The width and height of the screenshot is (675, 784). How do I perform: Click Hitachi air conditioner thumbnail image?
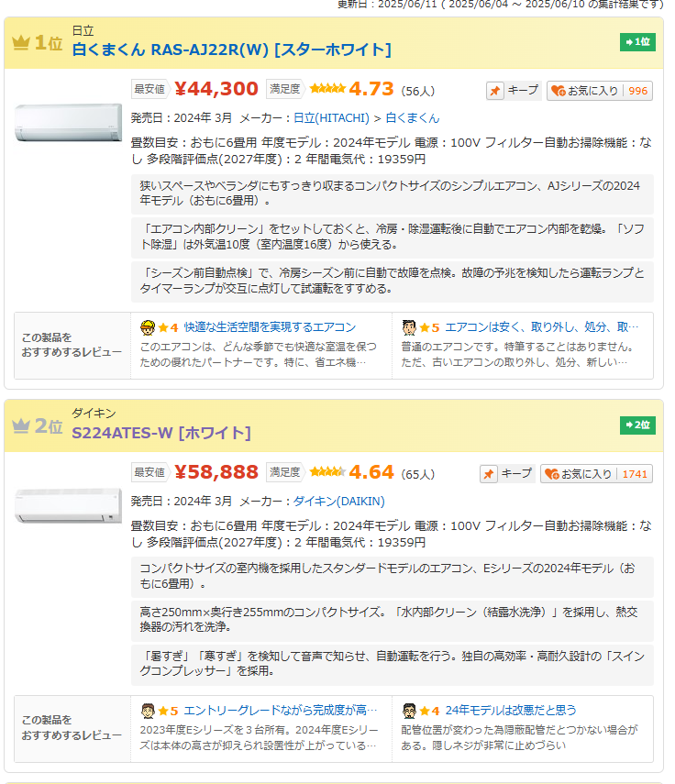tap(69, 123)
